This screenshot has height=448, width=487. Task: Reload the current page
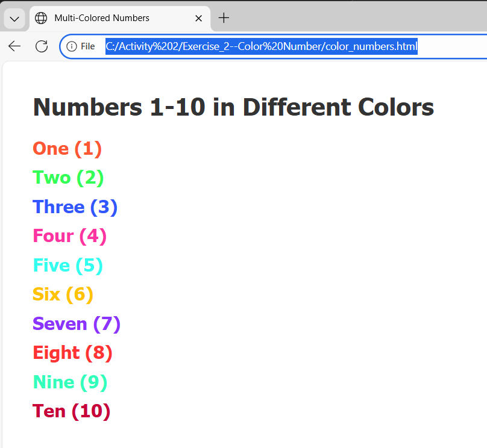coord(42,46)
